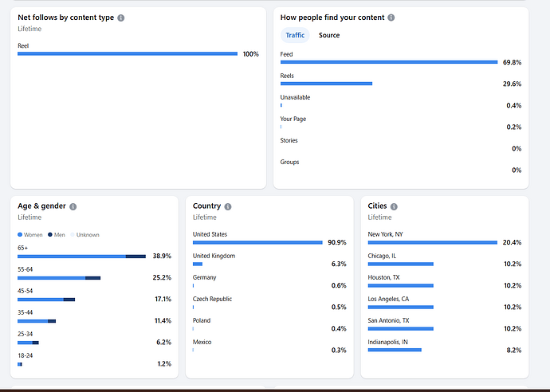Screen dimensions: 550x392
Task: Click the Reel 100% bar
Action: [x=128, y=54]
